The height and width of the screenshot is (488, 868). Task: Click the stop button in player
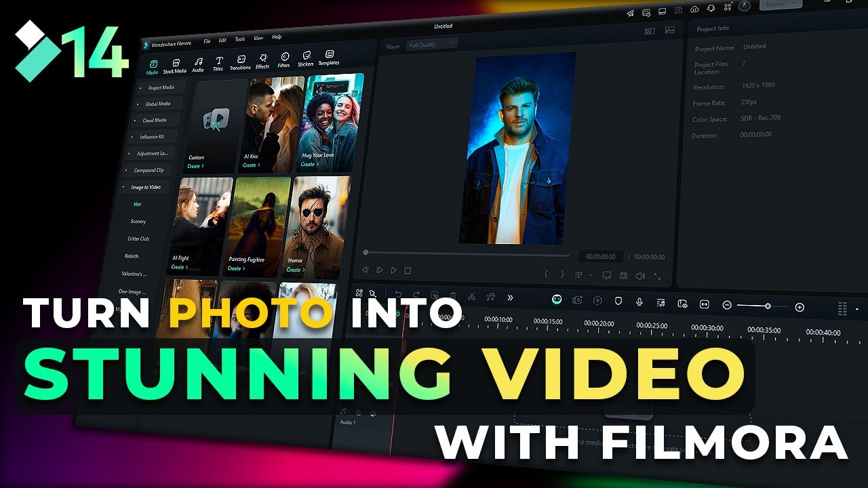point(408,271)
